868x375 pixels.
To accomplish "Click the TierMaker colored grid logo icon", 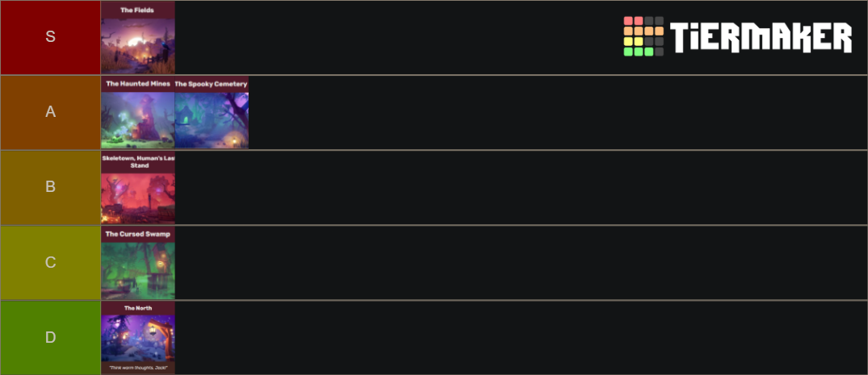I will point(644,36).
